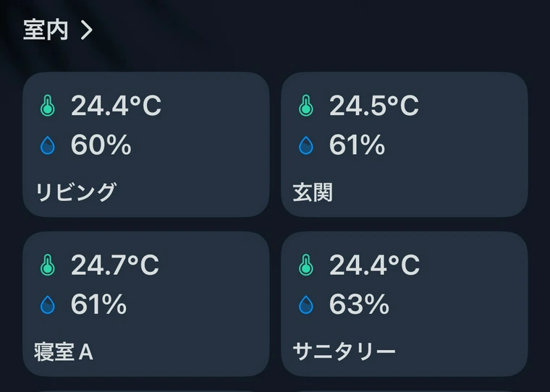Select the 寝室 A room label

click(x=64, y=352)
